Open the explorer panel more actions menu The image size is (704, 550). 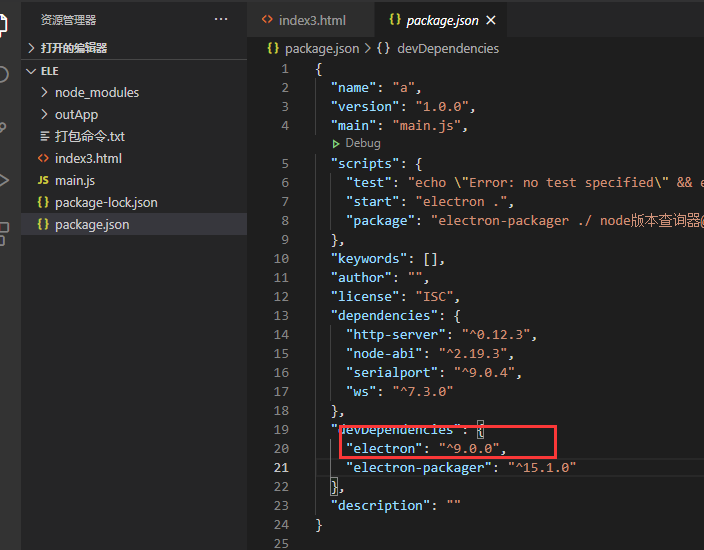tap(221, 20)
